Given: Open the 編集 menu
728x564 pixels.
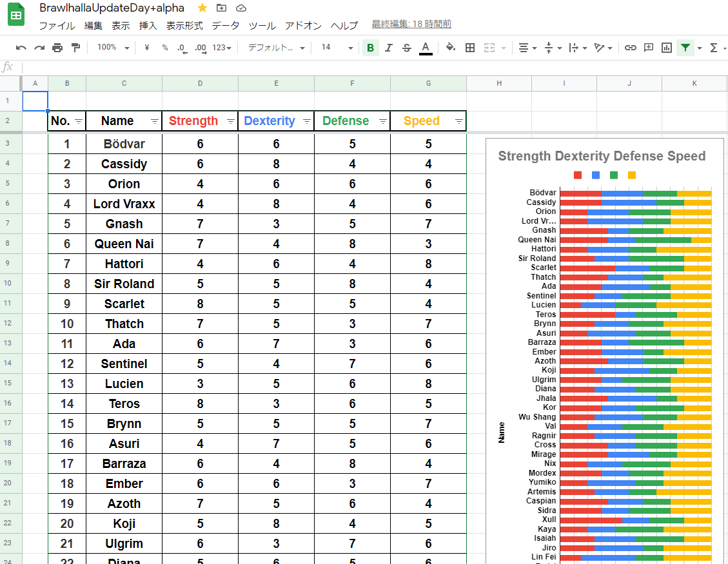Looking at the screenshot, I should click(x=93, y=26).
